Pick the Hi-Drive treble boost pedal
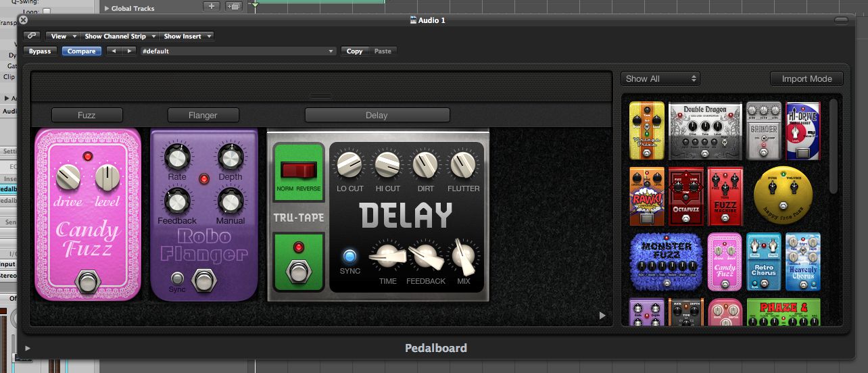This screenshot has width=868, height=373. tap(803, 131)
